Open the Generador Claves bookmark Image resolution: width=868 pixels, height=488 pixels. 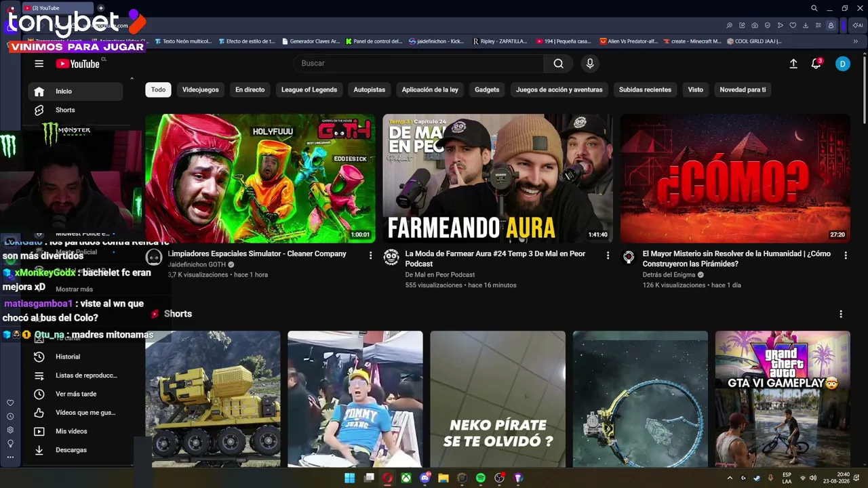[x=311, y=41]
